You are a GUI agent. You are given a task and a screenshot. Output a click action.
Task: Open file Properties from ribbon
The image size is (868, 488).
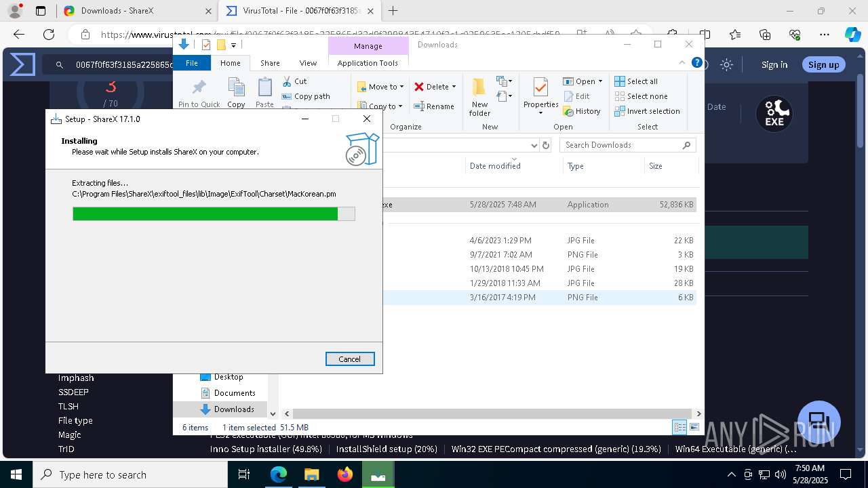click(x=540, y=96)
